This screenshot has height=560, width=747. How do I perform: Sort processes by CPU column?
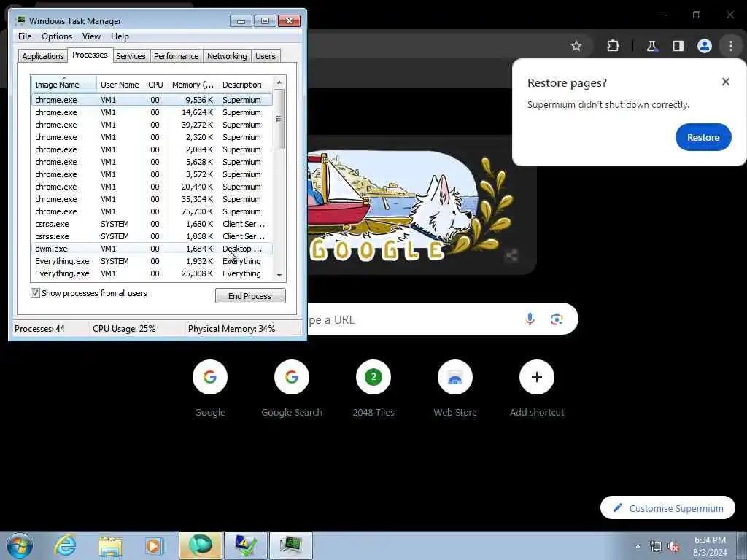(155, 85)
